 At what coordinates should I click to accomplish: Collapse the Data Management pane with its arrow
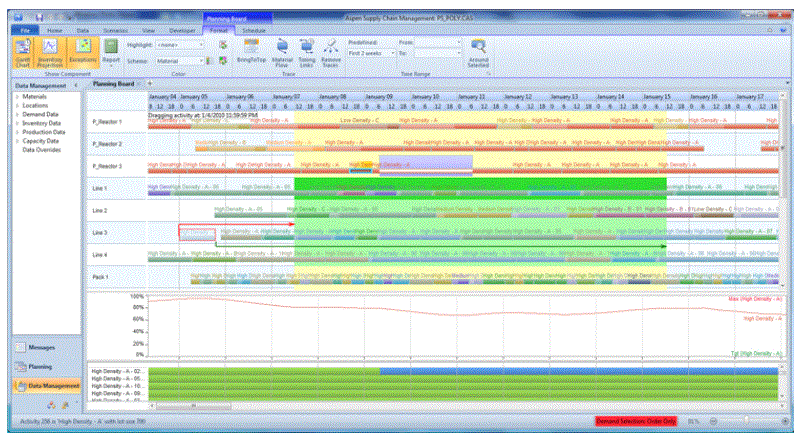pos(76,85)
